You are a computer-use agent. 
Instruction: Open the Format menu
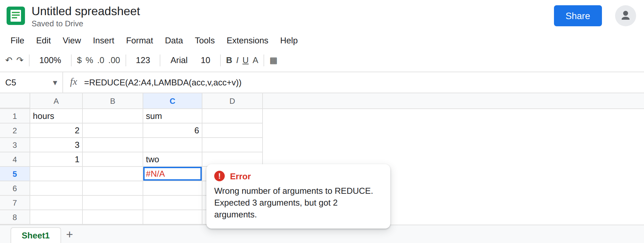[140, 40]
